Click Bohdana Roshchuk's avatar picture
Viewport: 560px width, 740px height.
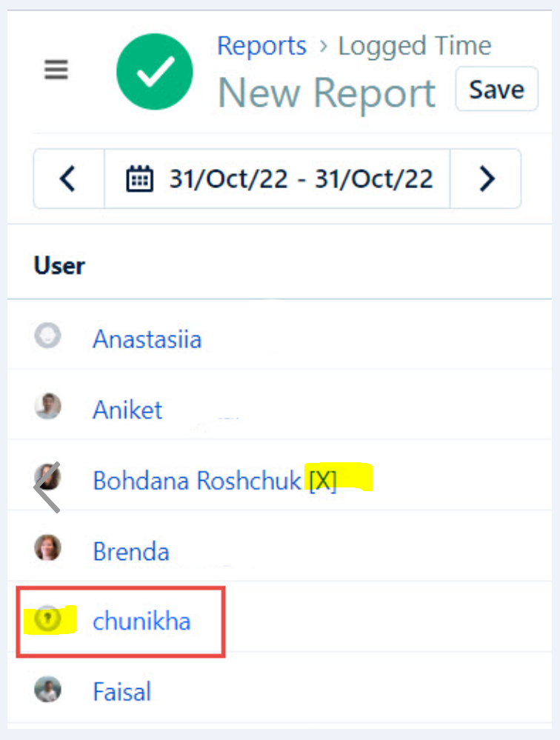tap(47, 477)
